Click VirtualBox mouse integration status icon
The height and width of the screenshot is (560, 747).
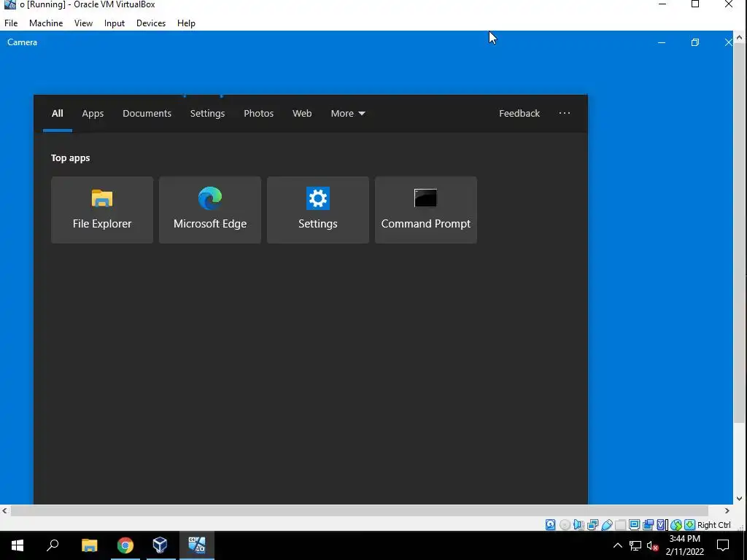click(x=676, y=525)
